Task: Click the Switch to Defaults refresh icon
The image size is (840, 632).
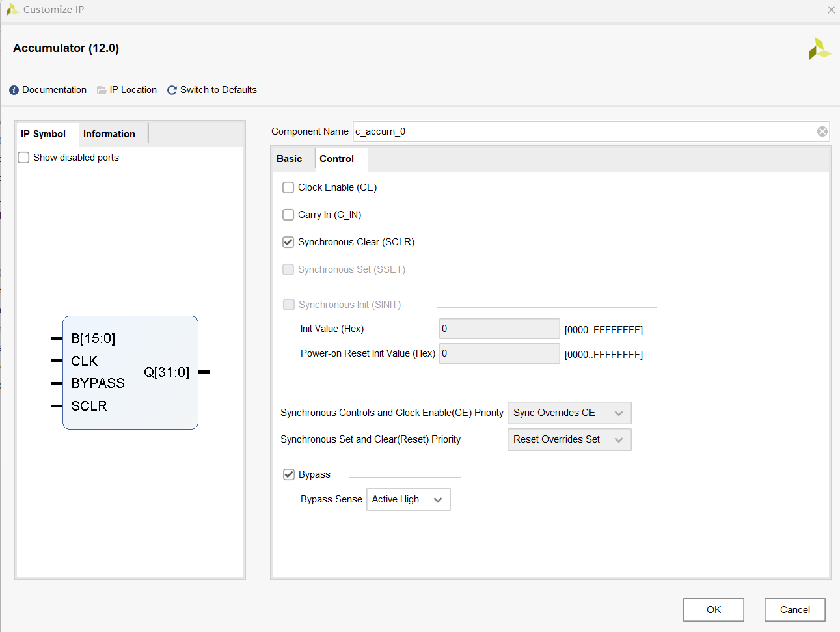Action: [x=171, y=90]
